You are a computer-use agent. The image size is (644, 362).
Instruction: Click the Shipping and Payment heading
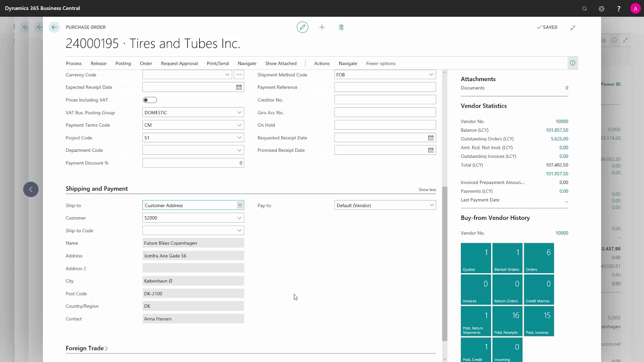97,189
